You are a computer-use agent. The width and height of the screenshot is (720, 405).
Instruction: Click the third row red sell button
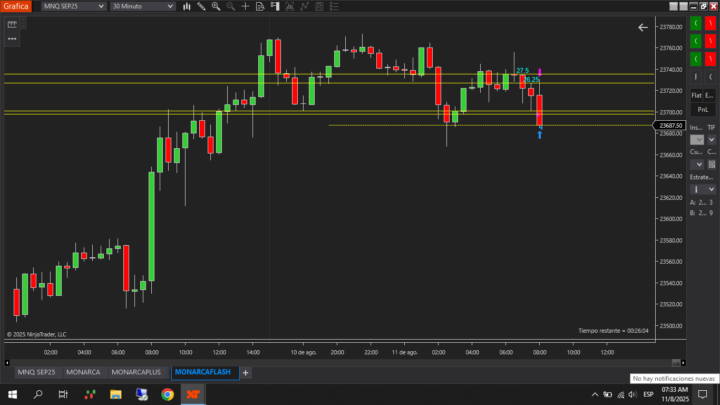(710, 59)
